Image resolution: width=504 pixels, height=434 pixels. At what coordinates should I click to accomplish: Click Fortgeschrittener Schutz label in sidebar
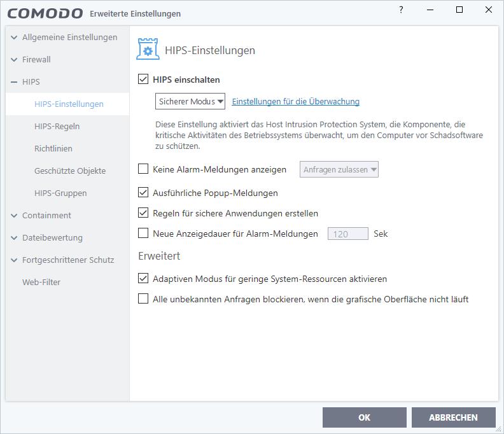click(x=68, y=260)
